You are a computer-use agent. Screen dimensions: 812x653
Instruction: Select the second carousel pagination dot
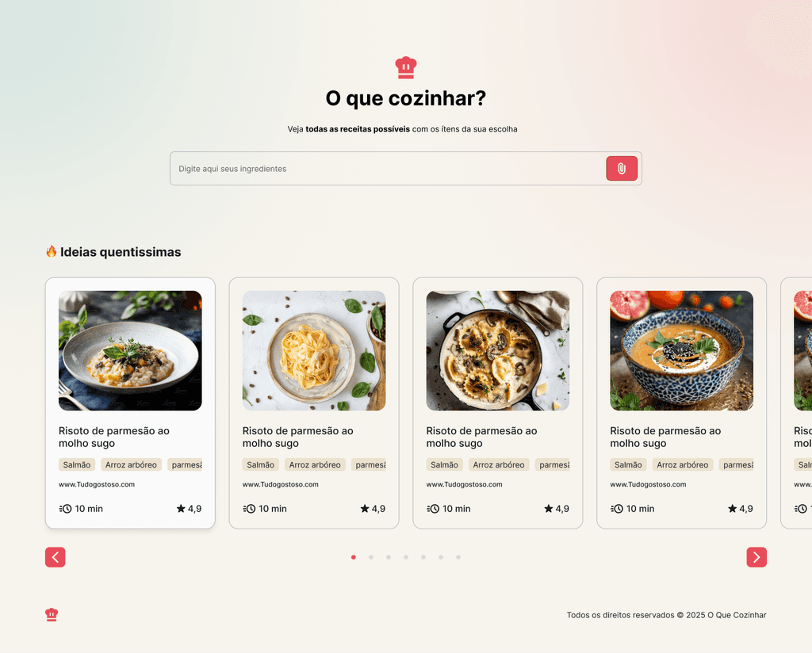[371, 557]
